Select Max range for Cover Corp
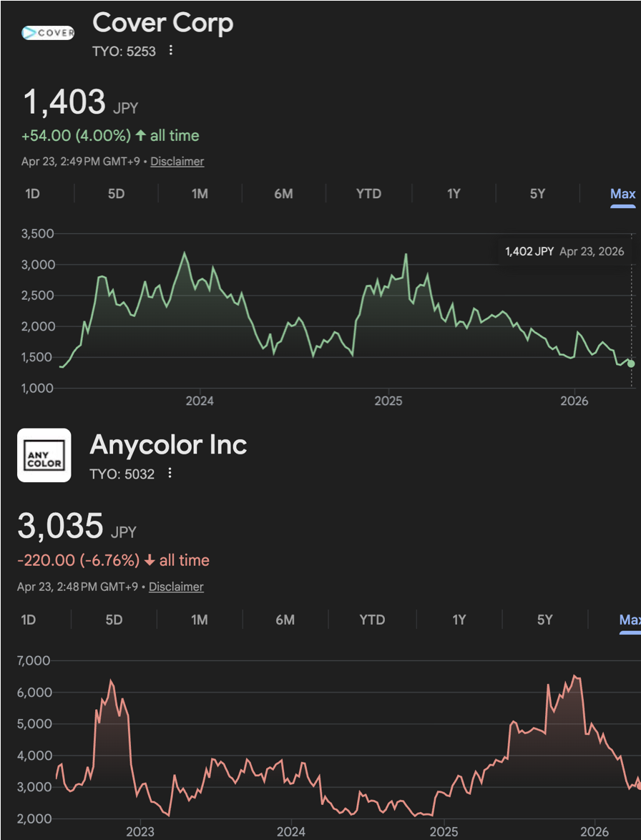 [x=623, y=193]
